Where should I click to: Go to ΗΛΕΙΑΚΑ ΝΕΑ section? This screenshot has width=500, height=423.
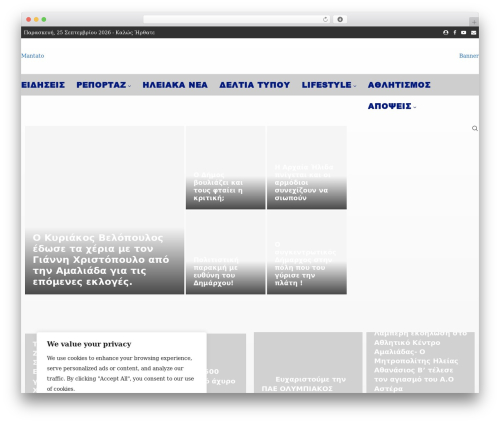tap(175, 85)
